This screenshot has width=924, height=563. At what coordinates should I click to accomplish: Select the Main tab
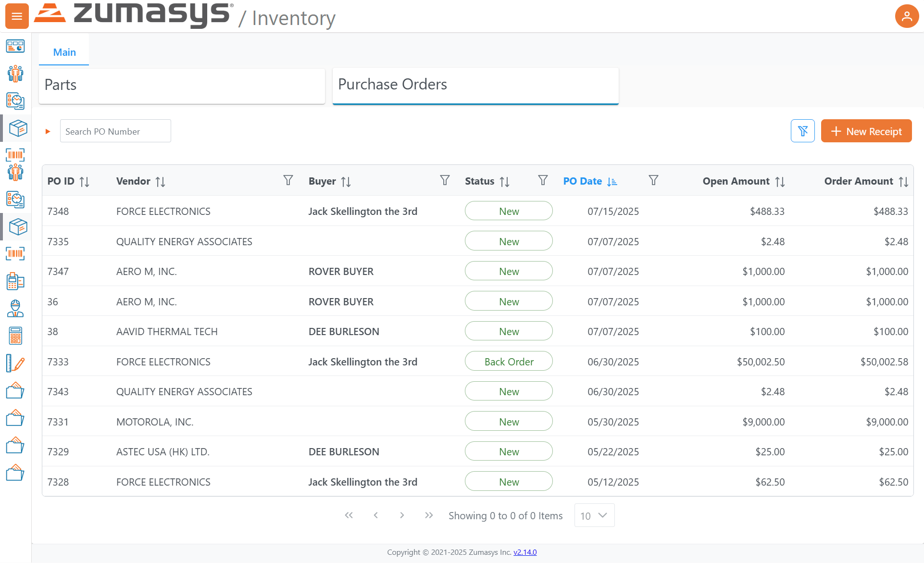tap(64, 51)
